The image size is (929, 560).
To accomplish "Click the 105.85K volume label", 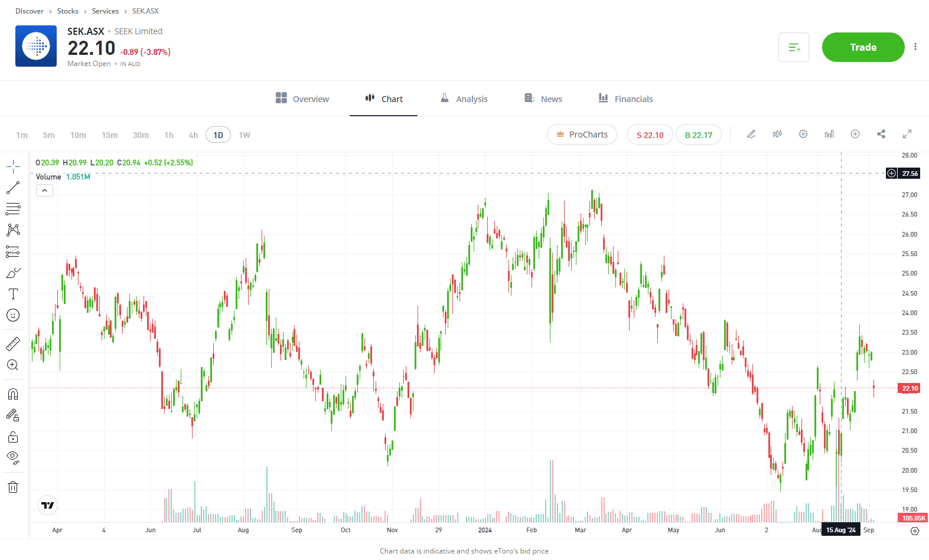I will click(x=913, y=518).
